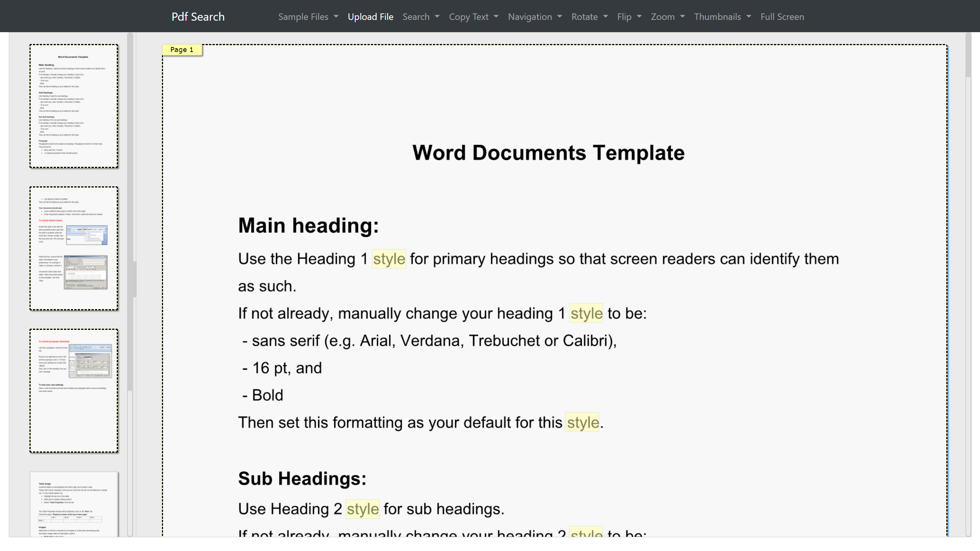Select the page 1 thumbnail
This screenshot has height=551, width=980.
pos(74,106)
